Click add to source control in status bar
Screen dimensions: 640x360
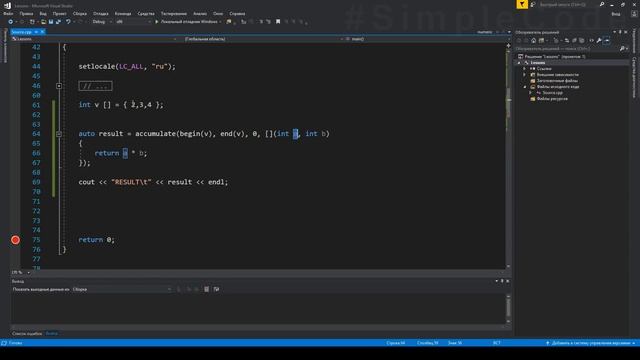click(x=591, y=343)
